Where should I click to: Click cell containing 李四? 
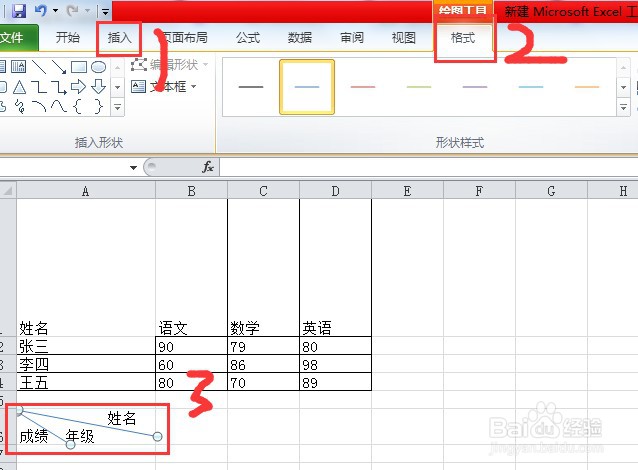click(86, 363)
